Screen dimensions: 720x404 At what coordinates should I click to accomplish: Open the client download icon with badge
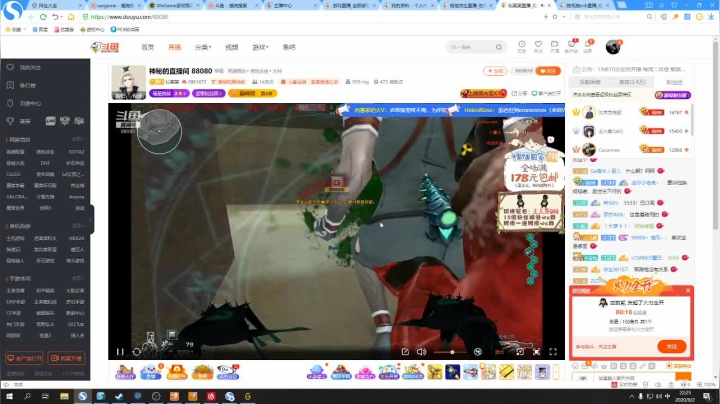(x=572, y=46)
